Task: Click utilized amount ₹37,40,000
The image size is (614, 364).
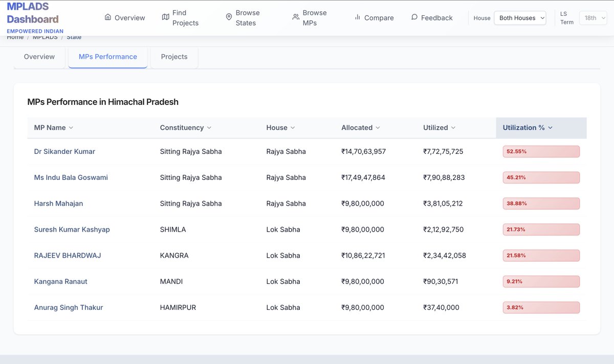Action: point(441,308)
